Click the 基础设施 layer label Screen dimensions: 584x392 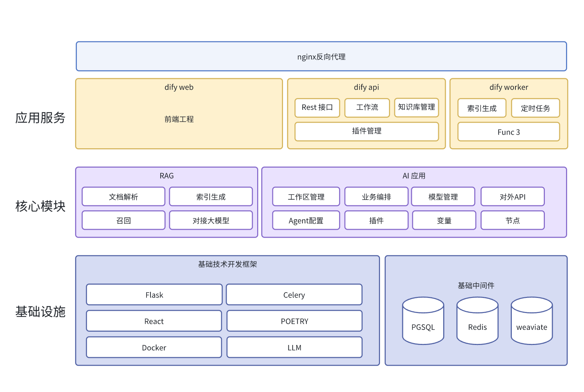click(40, 312)
